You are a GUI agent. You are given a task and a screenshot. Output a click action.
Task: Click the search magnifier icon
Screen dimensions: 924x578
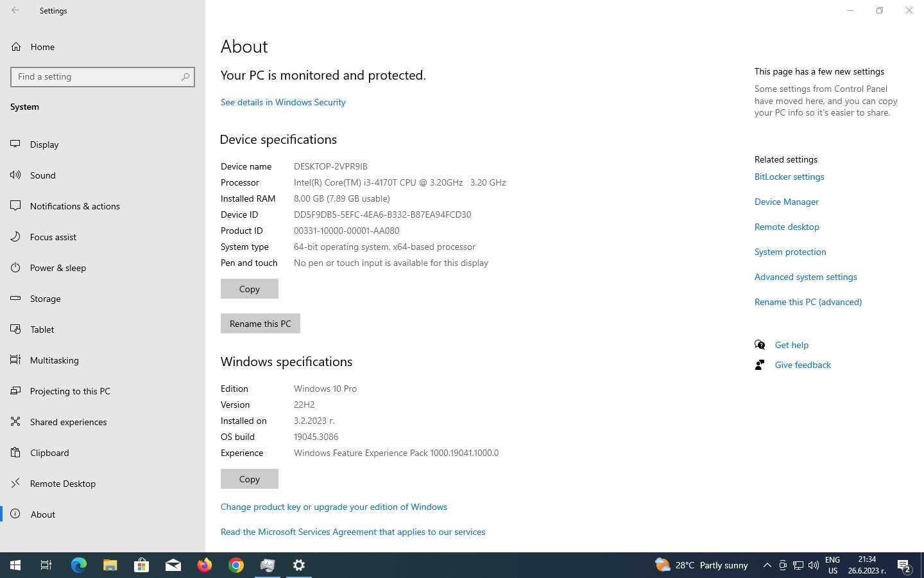click(x=185, y=76)
